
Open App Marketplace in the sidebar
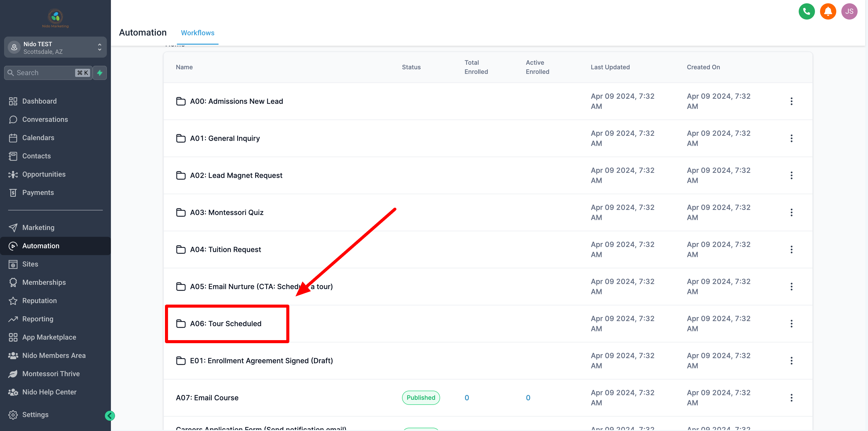click(x=55, y=337)
